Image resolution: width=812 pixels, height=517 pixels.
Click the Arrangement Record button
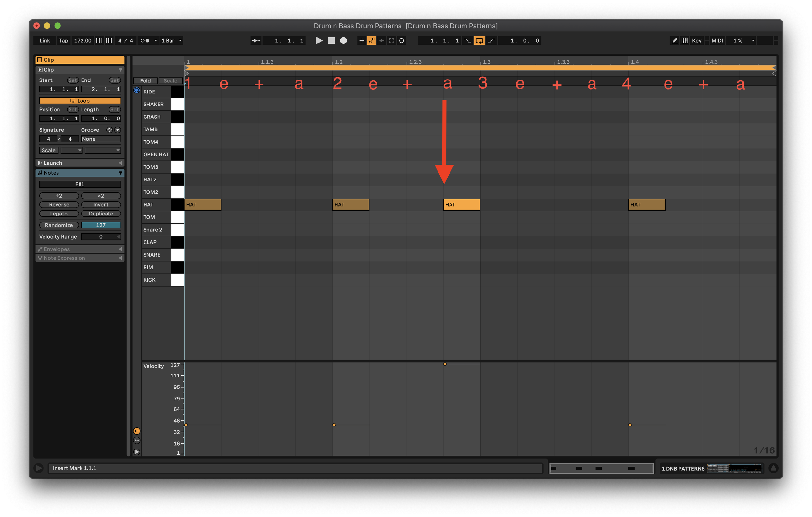[343, 41]
